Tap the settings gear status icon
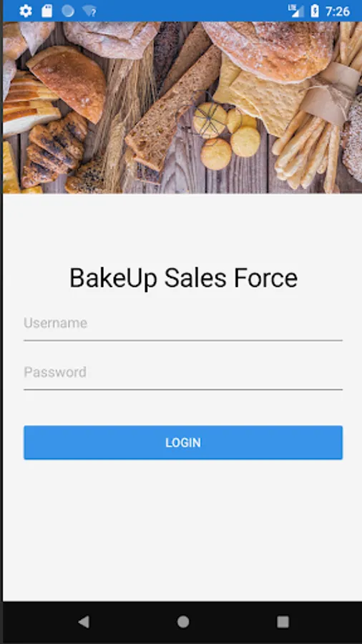The image size is (362, 644). tap(26, 11)
